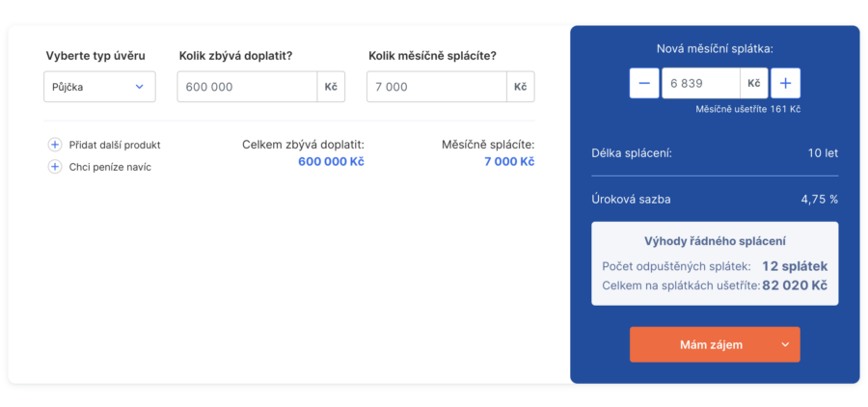Click the Kč suffix of the Kolik měsíčně splácíte field
The image size is (868, 407).
[521, 87]
